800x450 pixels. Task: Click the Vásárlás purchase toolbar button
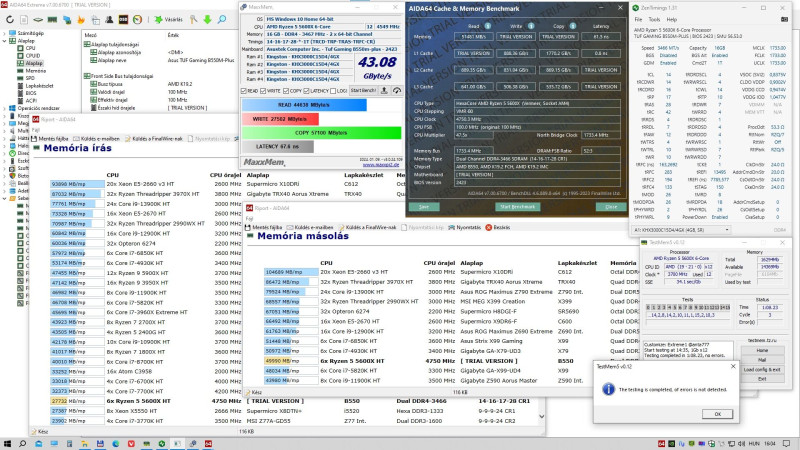coord(169,19)
